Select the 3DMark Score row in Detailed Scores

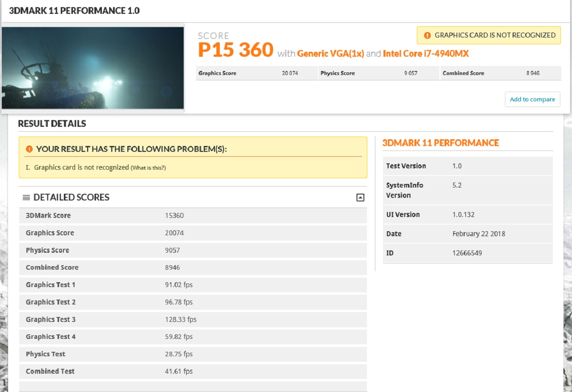(193, 216)
